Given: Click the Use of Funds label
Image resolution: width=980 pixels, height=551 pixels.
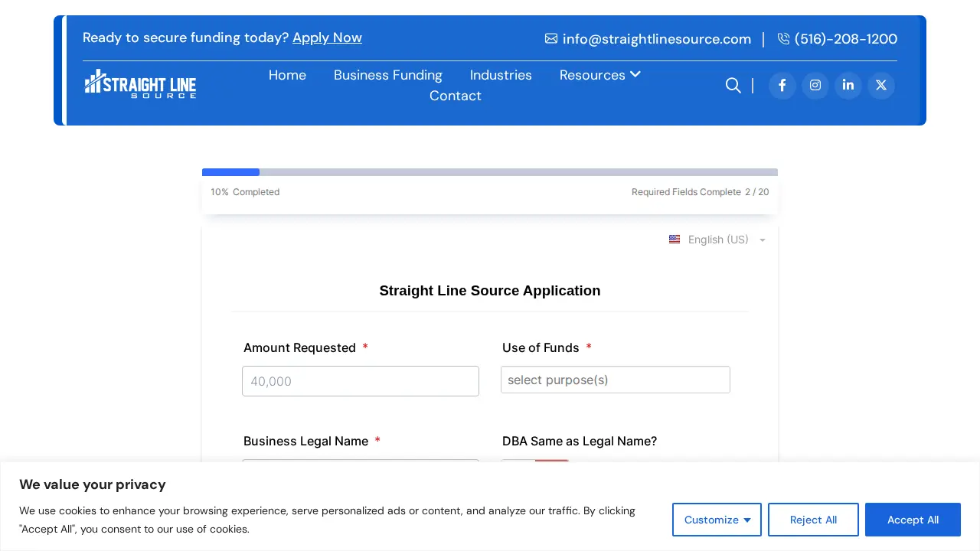Looking at the screenshot, I should tap(541, 347).
